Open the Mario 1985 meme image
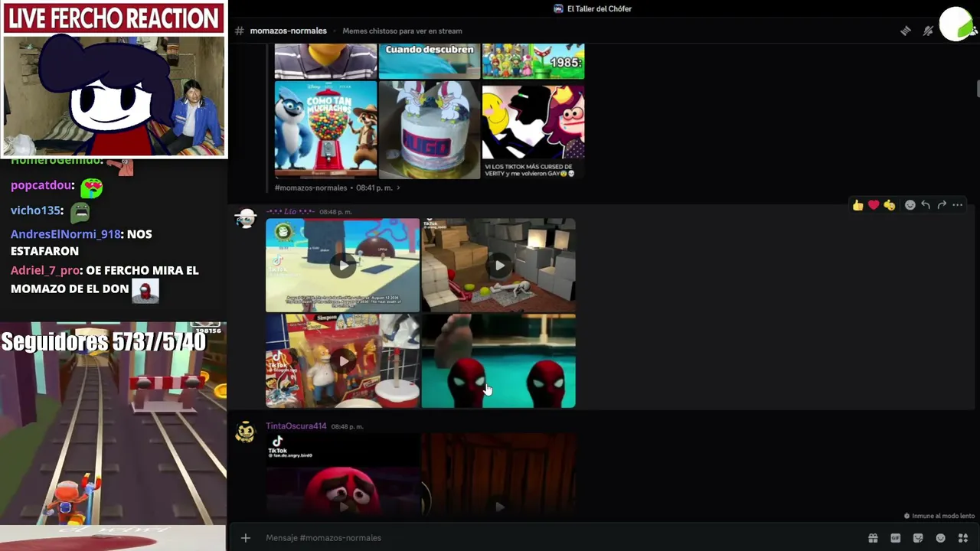 (x=533, y=61)
